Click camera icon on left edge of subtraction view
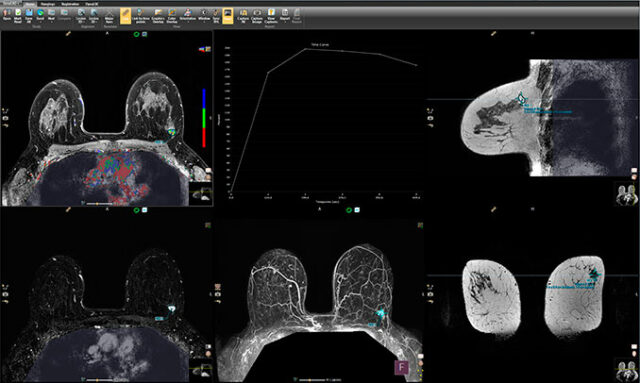 [x=6, y=294]
